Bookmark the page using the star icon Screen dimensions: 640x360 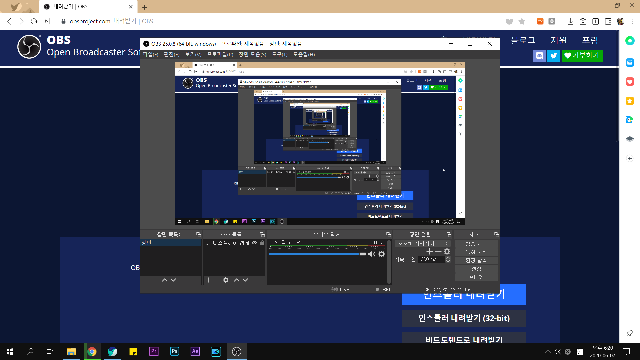(x=522, y=21)
